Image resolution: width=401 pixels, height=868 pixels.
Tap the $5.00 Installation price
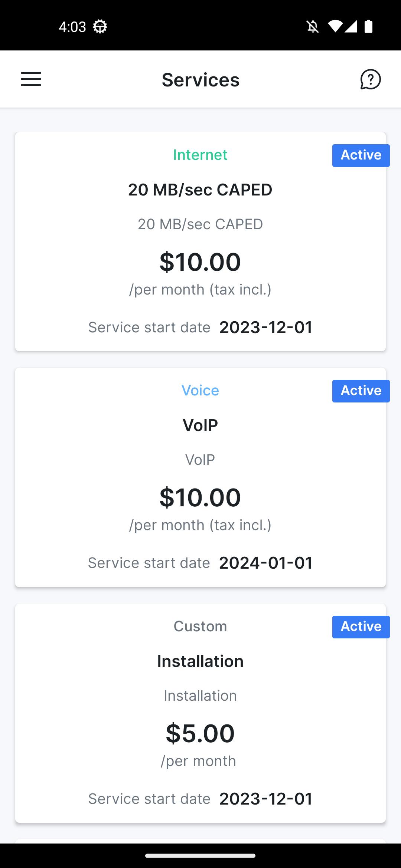tap(200, 733)
